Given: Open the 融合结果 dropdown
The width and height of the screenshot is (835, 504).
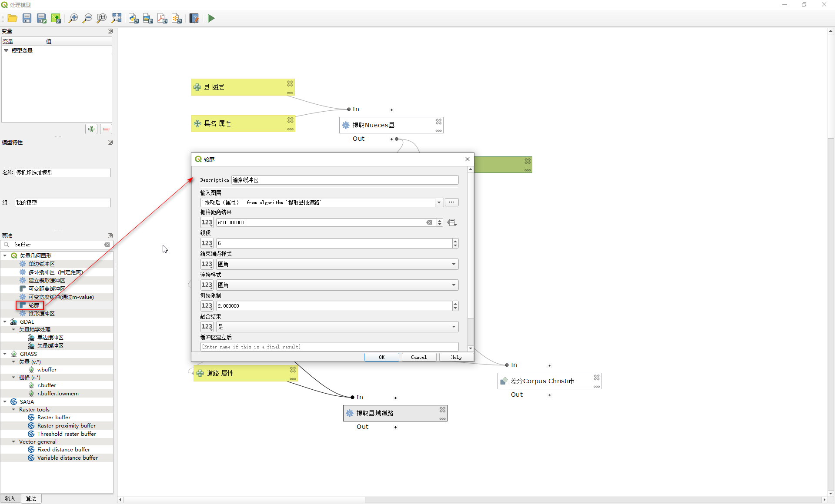Looking at the screenshot, I should tap(454, 327).
